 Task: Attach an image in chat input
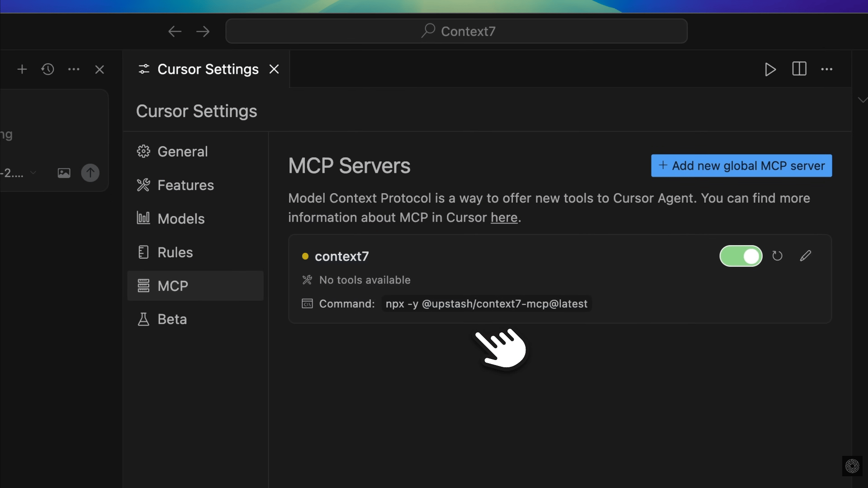coord(64,173)
